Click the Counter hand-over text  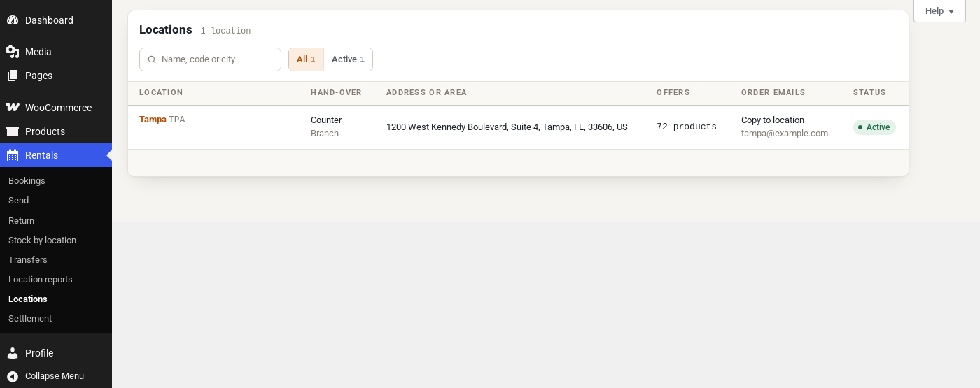click(x=326, y=120)
